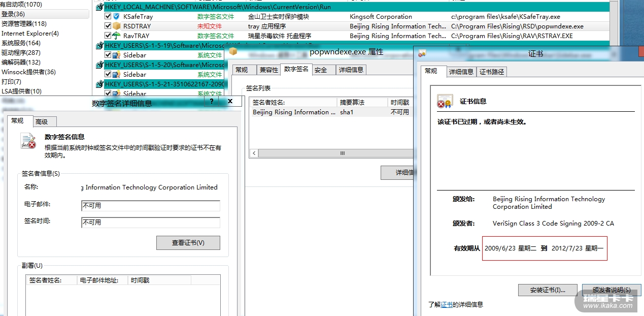Click signature list scroll-left arrow
This screenshot has height=316, width=644.
(x=253, y=153)
